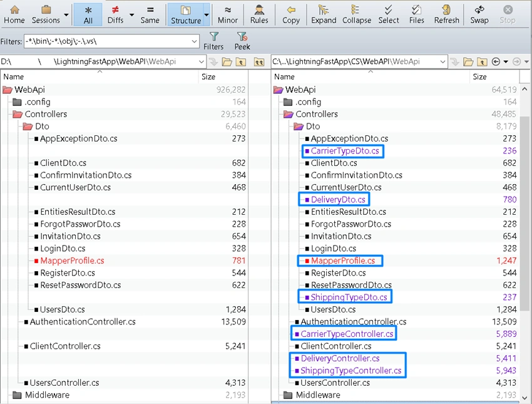Select right CarrierTypeDto.cs file

345,151
